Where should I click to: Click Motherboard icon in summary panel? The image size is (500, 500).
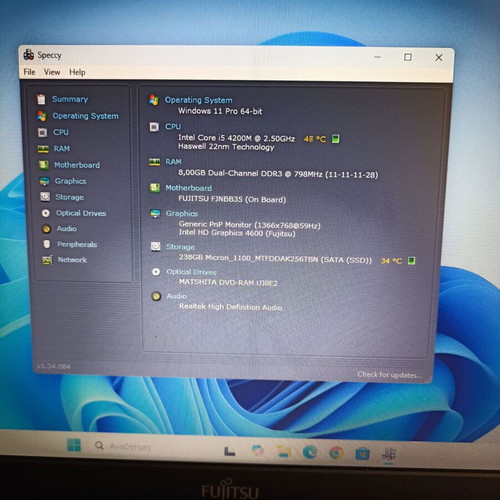coord(155,188)
